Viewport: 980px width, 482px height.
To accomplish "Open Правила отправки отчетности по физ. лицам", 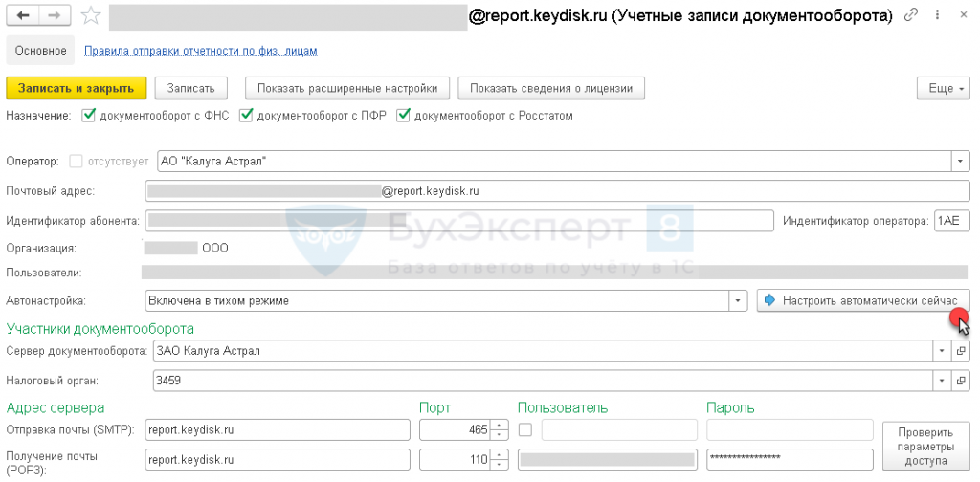I will [201, 51].
